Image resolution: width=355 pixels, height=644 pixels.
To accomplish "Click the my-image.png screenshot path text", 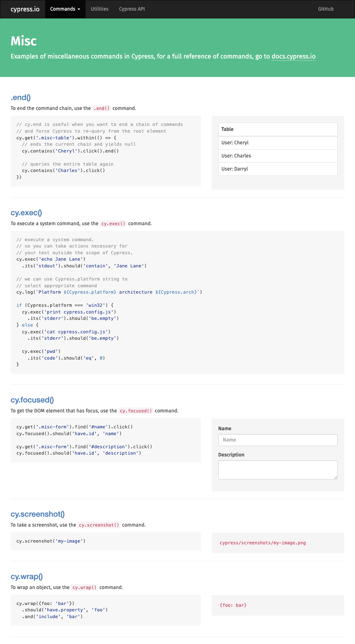I will pos(263,543).
